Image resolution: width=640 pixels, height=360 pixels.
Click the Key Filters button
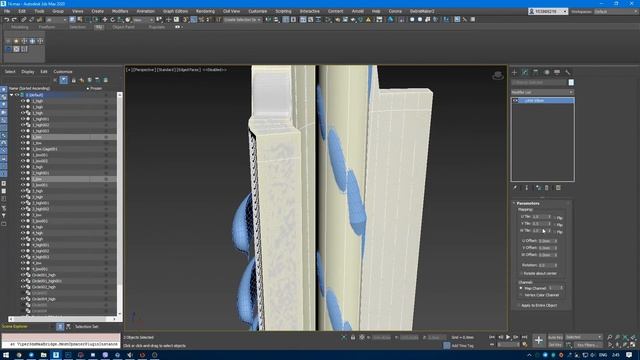(x=587, y=345)
